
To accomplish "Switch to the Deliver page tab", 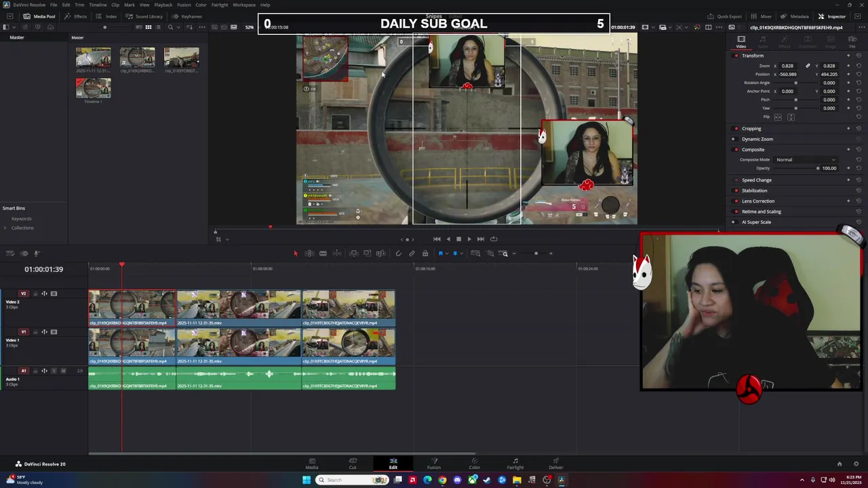I will pos(556,463).
